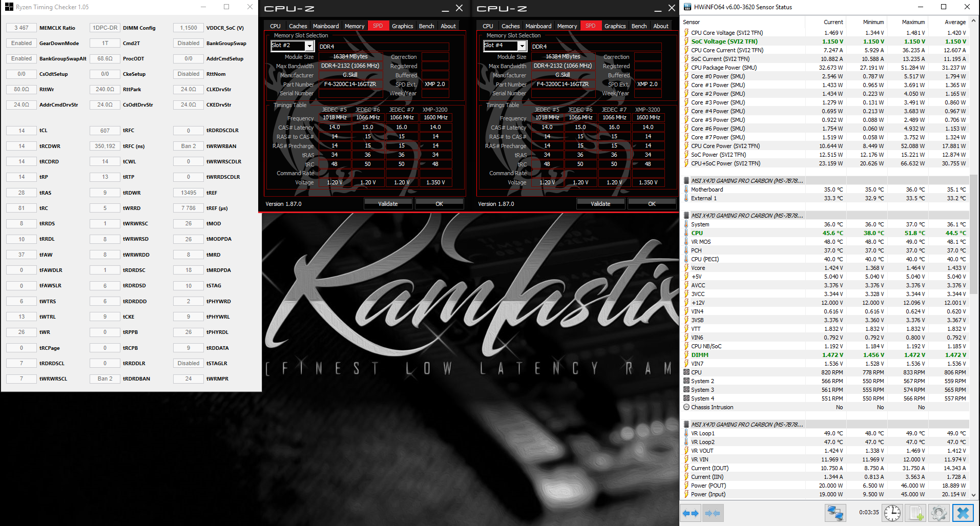Click the MEMCLK Ratio value field 3 467
The image size is (980, 526).
tap(22, 28)
